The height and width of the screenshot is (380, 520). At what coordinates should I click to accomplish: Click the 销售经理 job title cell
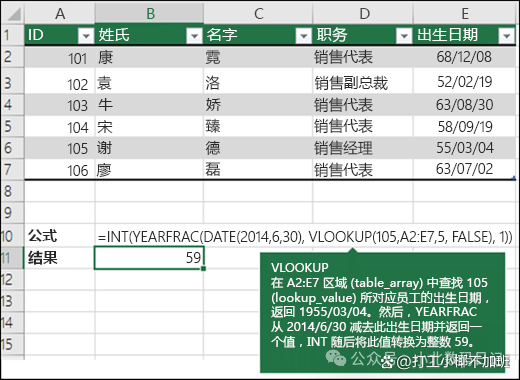click(x=363, y=148)
